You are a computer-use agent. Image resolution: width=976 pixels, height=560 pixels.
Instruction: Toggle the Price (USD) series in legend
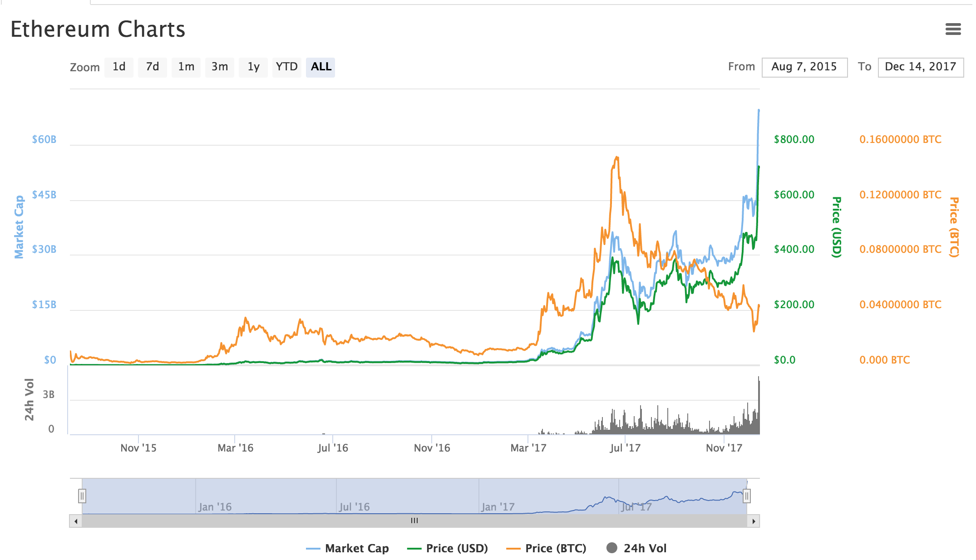coord(448,548)
